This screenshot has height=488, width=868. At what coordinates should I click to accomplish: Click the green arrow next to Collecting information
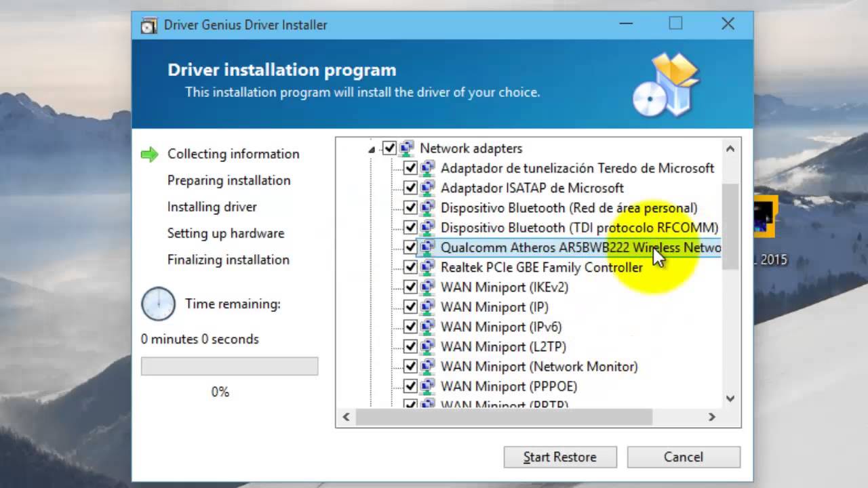tap(149, 154)
